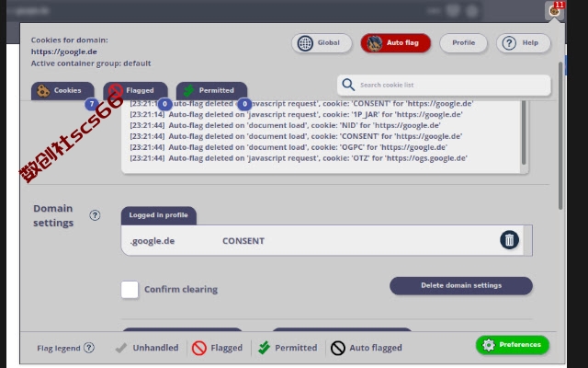Image resolution: width=588 pixels, height=368 pixels.
Task: Select the Logged in profile tab
Action: pyautogui.click(x=159, y=215)
